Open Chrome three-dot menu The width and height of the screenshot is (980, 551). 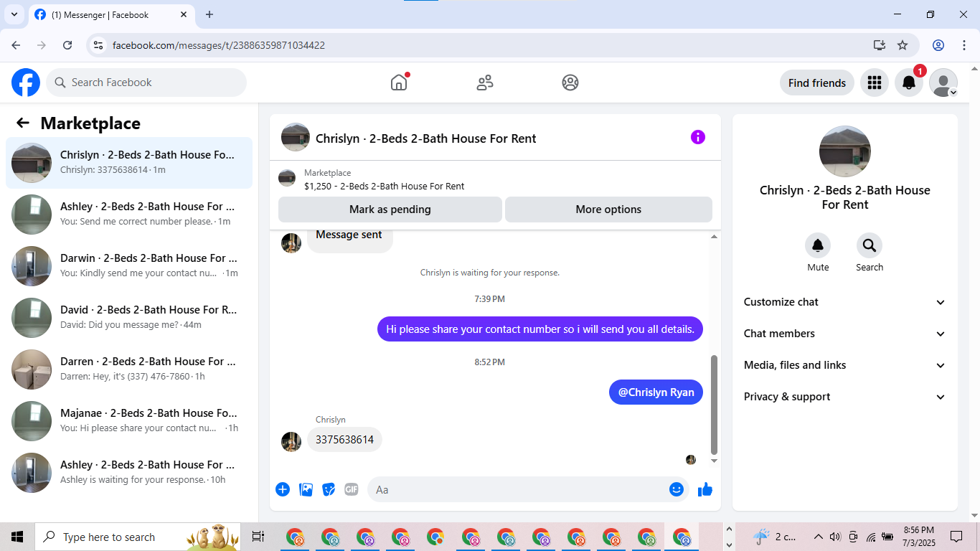(963, 45)
